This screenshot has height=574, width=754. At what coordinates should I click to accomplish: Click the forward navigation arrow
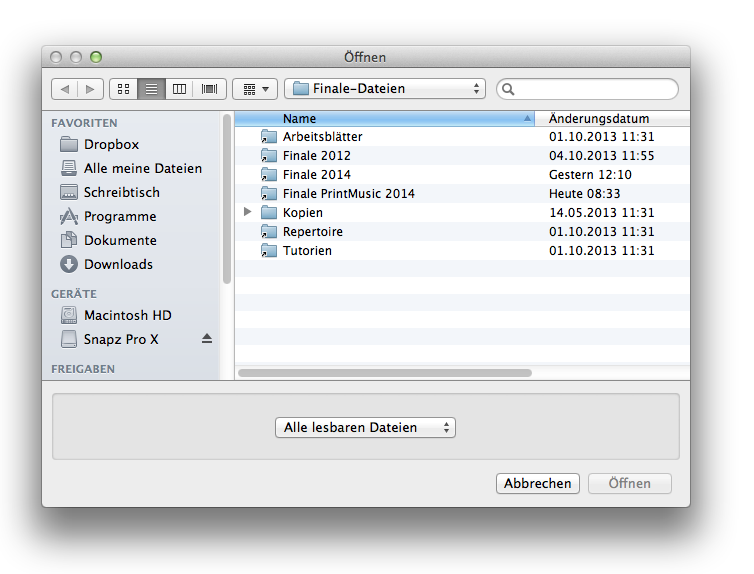pos(91,89)
